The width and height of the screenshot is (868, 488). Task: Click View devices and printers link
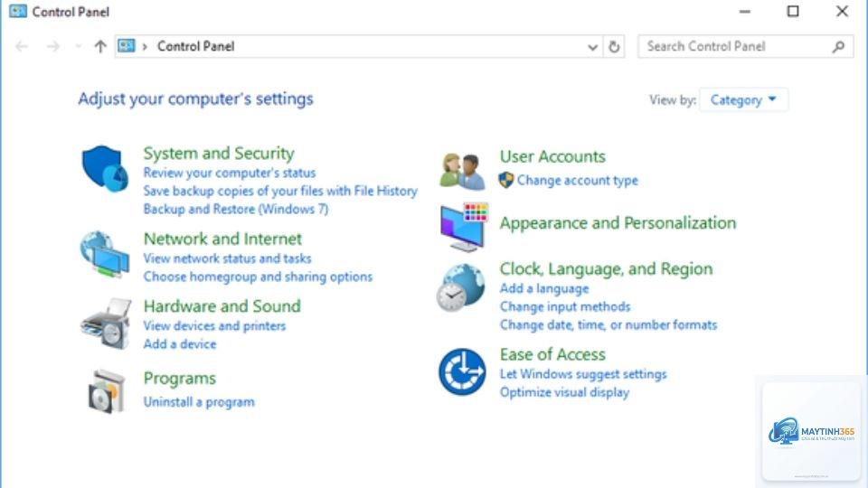[x=215, y=326]
